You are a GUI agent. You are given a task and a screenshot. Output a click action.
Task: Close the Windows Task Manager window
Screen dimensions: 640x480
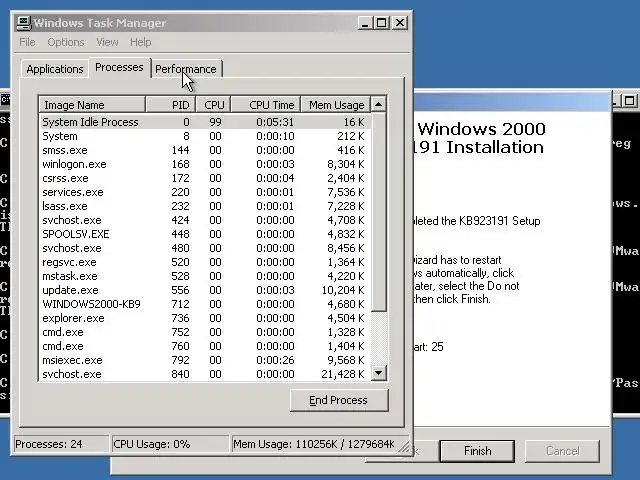coord(400,23)
